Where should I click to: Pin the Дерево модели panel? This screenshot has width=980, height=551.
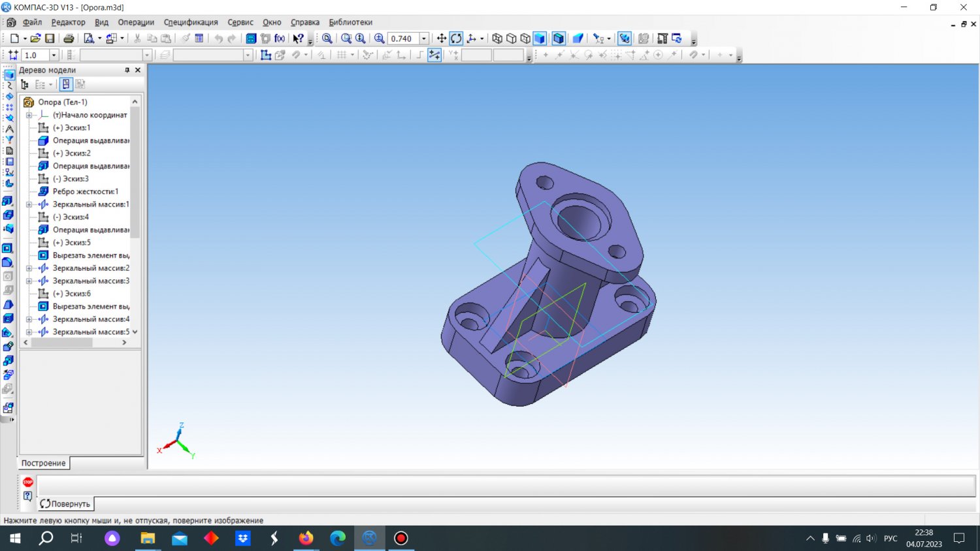tap(127, 70)
